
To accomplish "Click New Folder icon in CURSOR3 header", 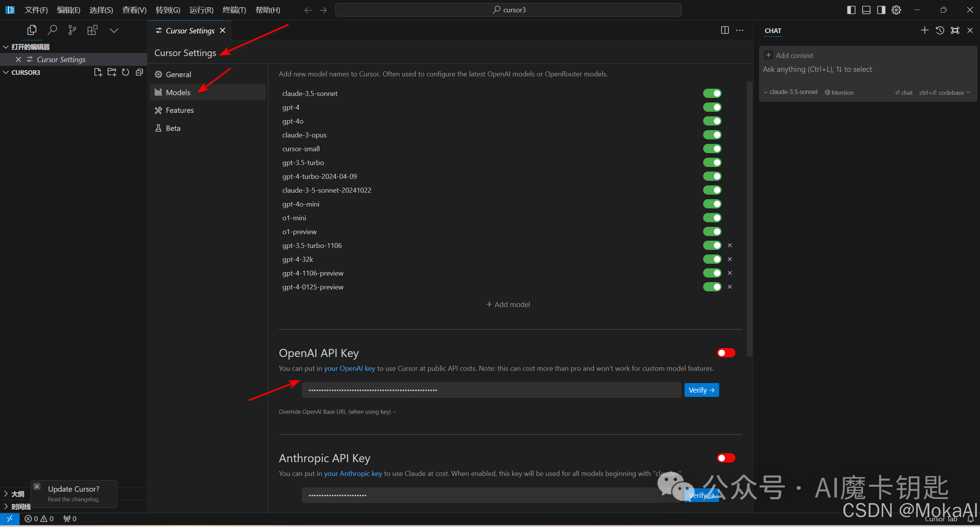I will click(112, 72).
